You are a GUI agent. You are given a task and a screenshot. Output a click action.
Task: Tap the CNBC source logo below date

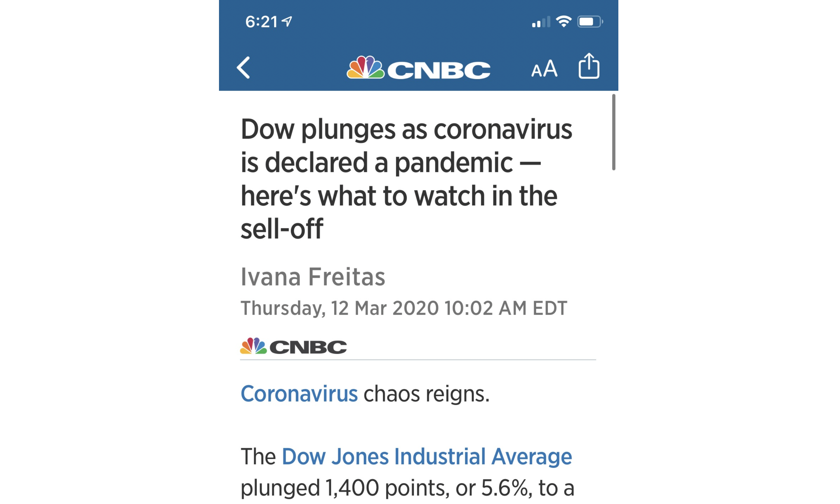(293, 346)
